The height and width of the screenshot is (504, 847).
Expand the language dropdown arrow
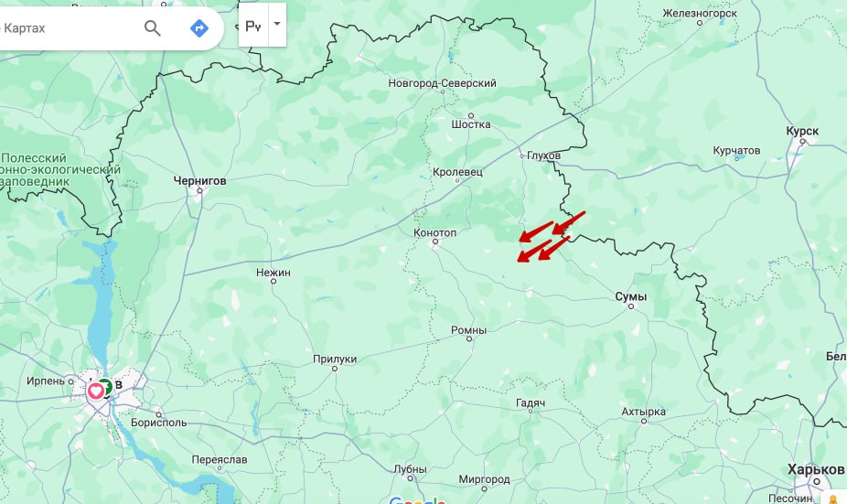click(x=277, y=25)
